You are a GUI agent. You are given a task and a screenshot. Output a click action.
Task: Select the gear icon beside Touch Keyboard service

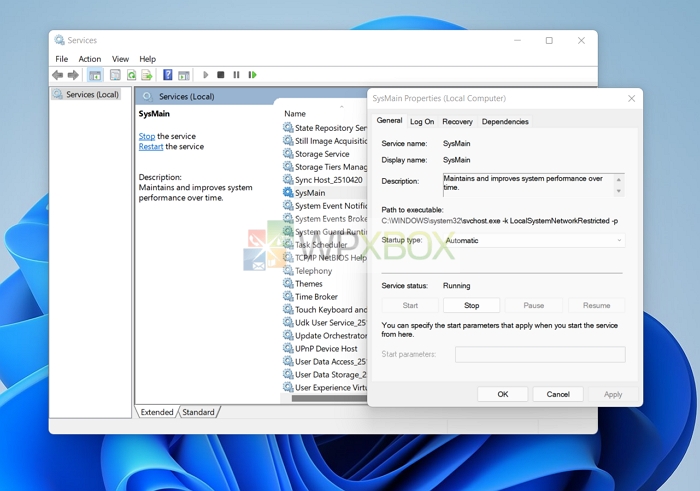(x=288, y=309)
